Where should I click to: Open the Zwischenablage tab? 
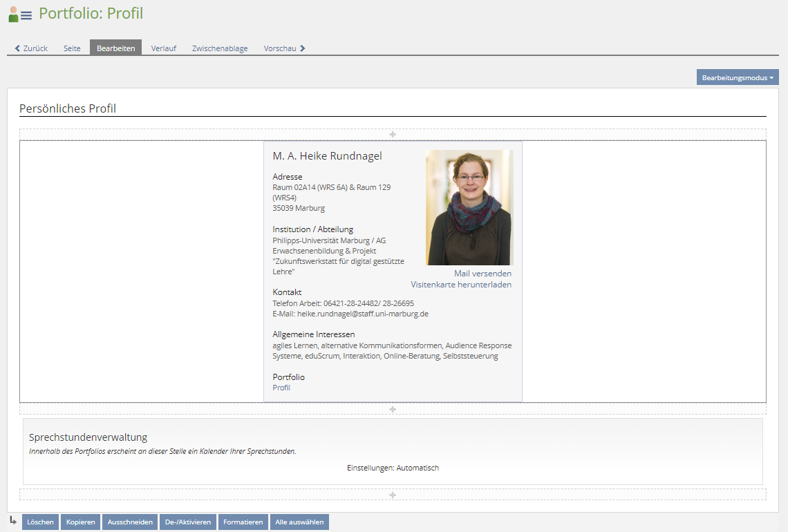click(219, 48)
